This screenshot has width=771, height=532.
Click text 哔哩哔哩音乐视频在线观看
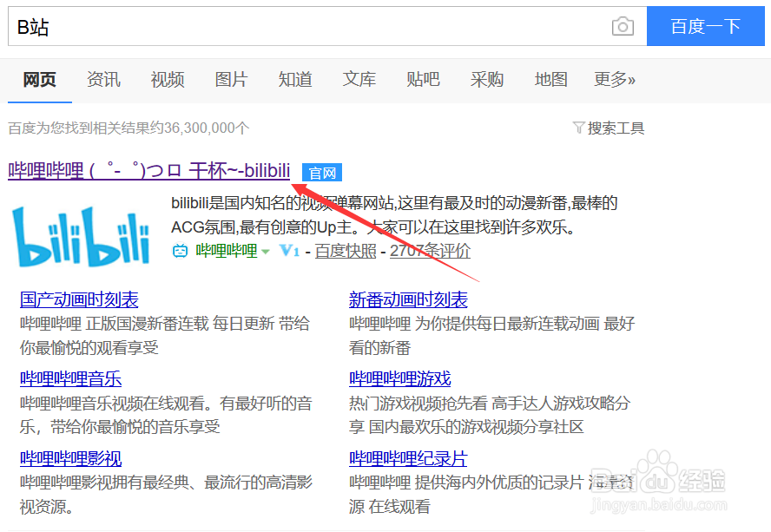point(112,404)
